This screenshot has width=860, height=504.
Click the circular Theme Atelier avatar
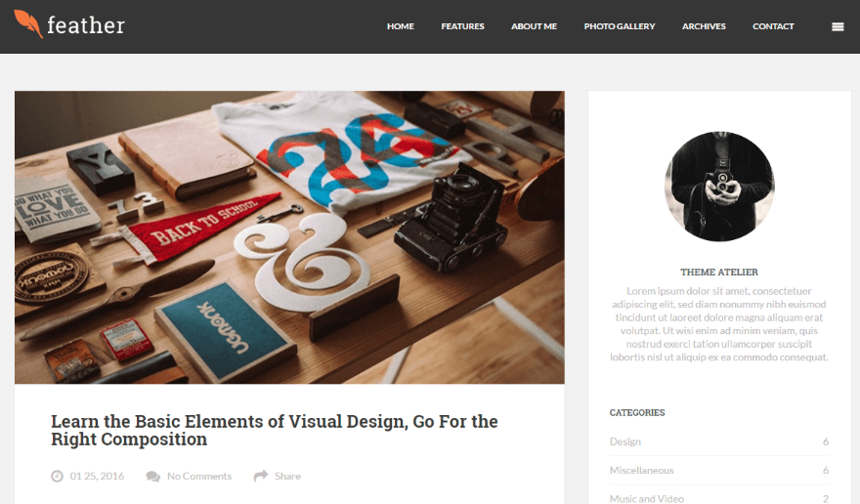click(x=719, y=187)
